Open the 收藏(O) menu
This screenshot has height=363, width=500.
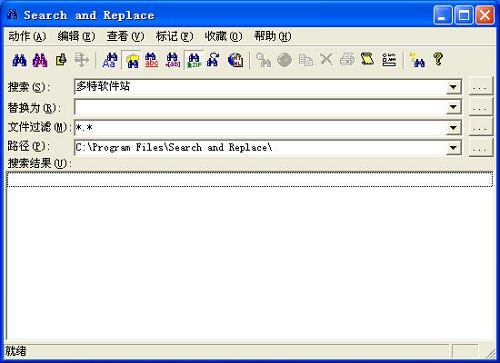click(223, 36)
